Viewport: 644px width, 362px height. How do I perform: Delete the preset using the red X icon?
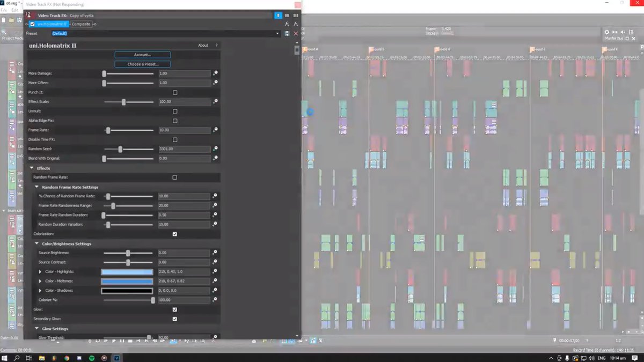click(296, 34)
